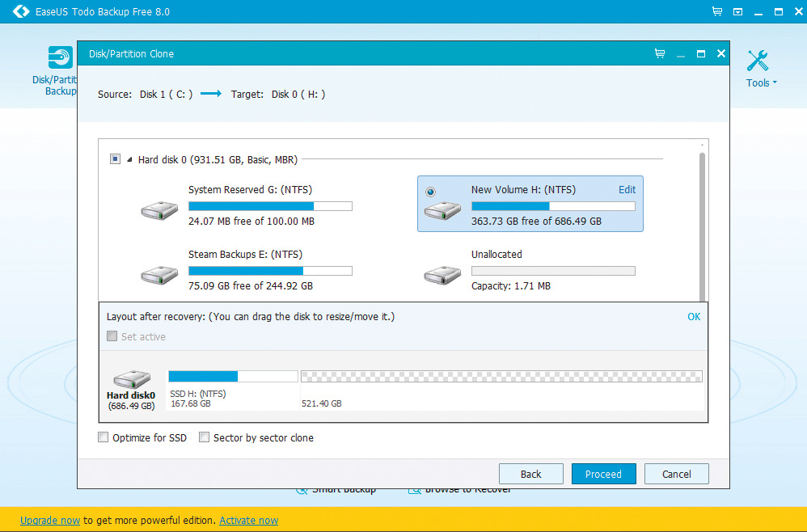807x532 pixels.
Task: Select the Steam Backups E: (NTFS) label
Action: coord(245,255)
